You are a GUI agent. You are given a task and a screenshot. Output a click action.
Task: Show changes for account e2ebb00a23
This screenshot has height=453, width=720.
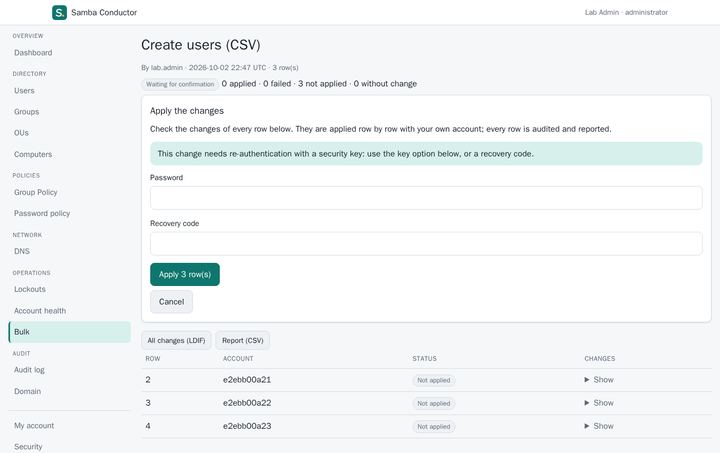coord(599,426)
